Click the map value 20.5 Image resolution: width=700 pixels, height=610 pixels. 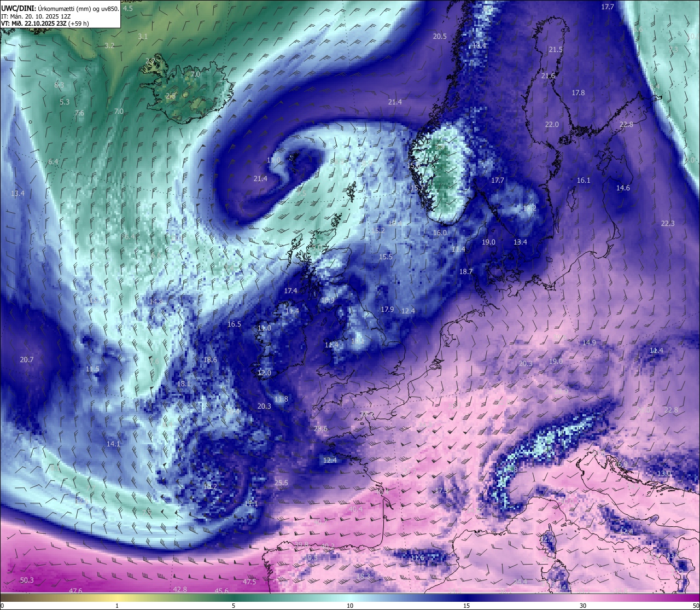pos(440,36)
